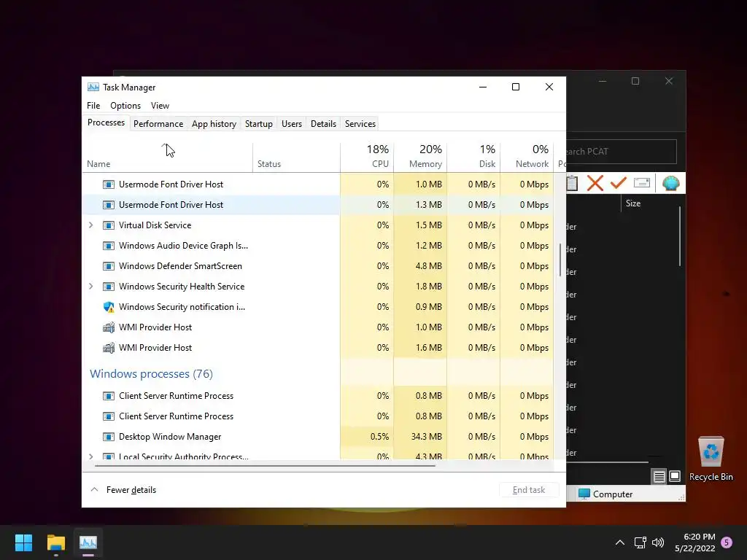The width and height of the screenshot is (747, 560).
Task: Expand the Windows Security Health Service row
Action: pyautogui.click(x=91, y=286)
